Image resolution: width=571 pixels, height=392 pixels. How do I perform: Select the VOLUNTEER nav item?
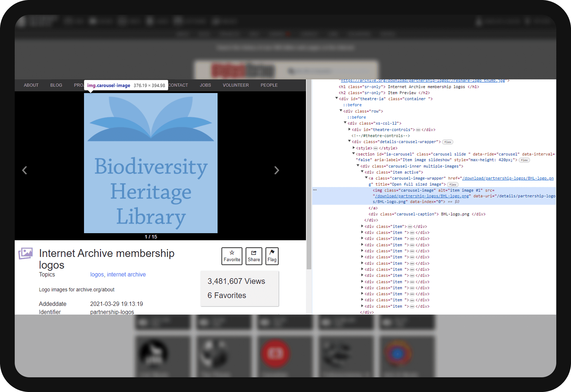(x=236, y=85)
